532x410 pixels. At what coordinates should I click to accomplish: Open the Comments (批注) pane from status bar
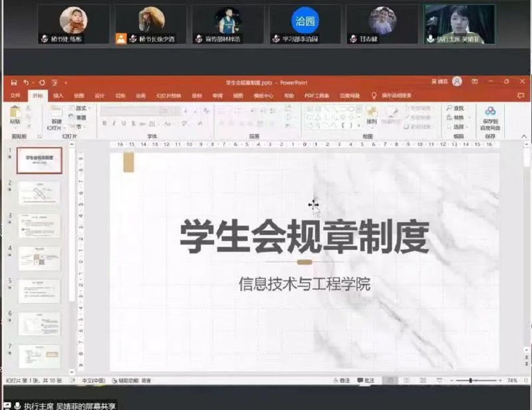(x=366, y=380)
